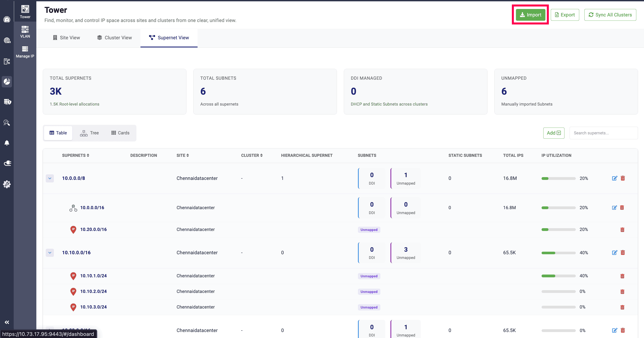Click the dashboard gauge icon
The height and width of the screenshot is (338, 644).
[x=7, y=19]
